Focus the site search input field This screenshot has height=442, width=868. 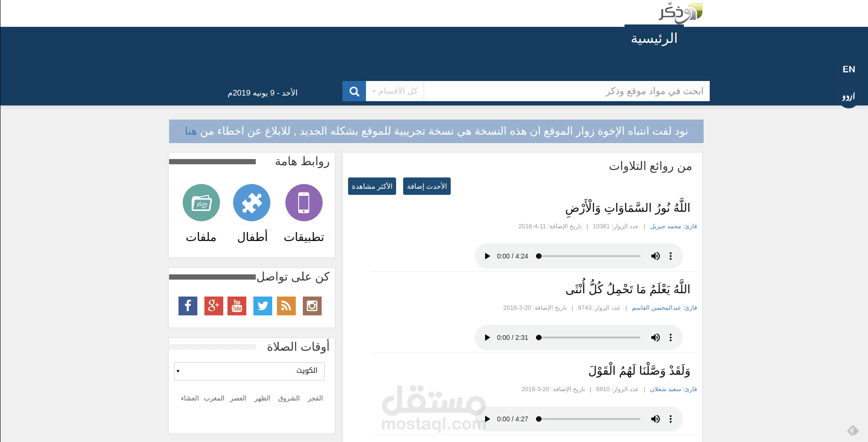point(567,91)
